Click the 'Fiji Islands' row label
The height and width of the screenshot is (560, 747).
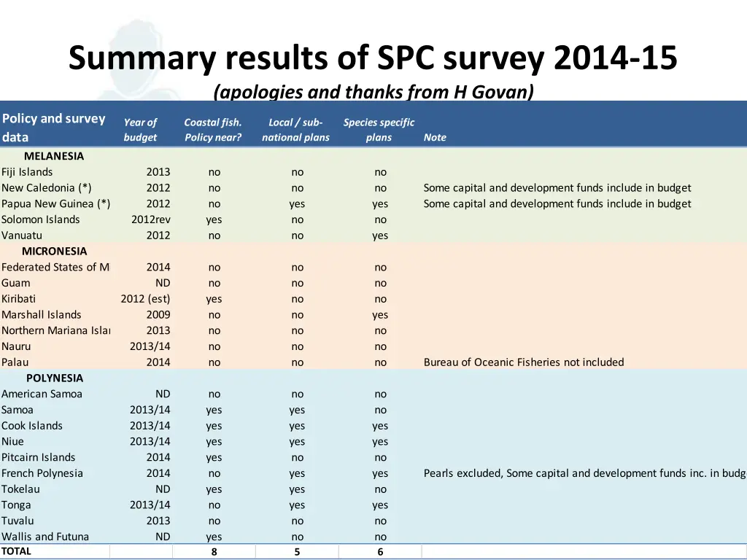tap(26, 171)
